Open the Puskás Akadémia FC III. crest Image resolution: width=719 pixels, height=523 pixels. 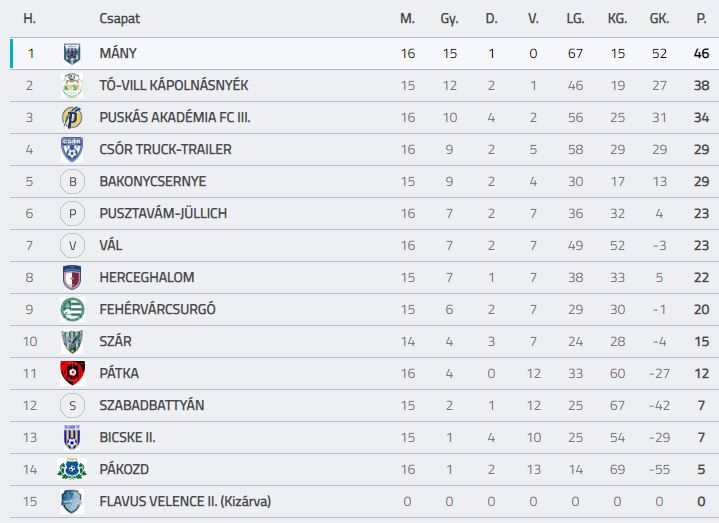pos(72,117)
